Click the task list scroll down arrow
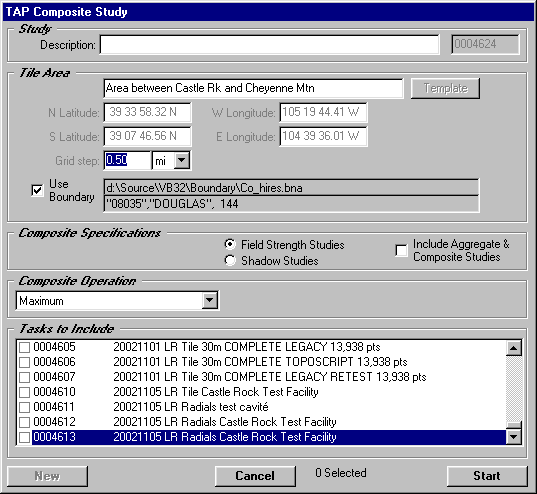The width and height of the screenshot is (537, 494). click(x=514, y=436)
